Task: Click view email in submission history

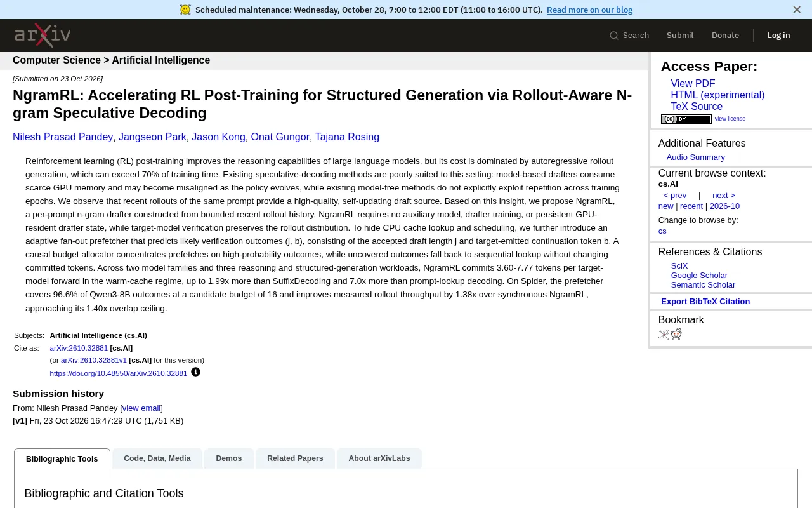Action: (x=141, y=408)
